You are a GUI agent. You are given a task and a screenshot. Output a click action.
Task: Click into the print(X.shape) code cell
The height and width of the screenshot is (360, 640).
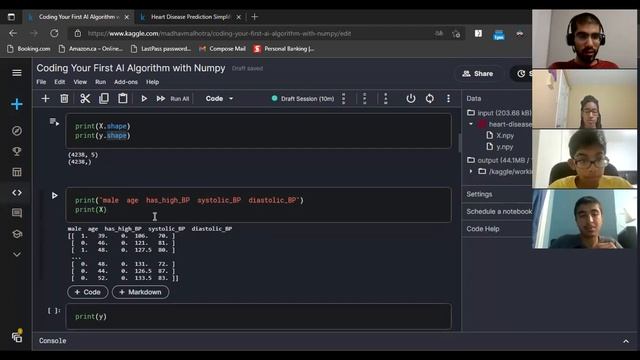point(258,131)
